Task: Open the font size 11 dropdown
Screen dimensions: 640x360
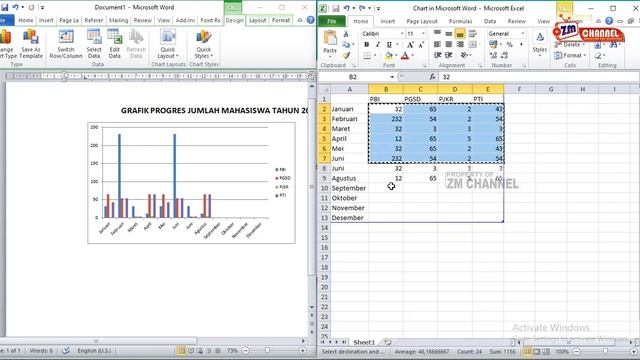Action: [423, 33]
